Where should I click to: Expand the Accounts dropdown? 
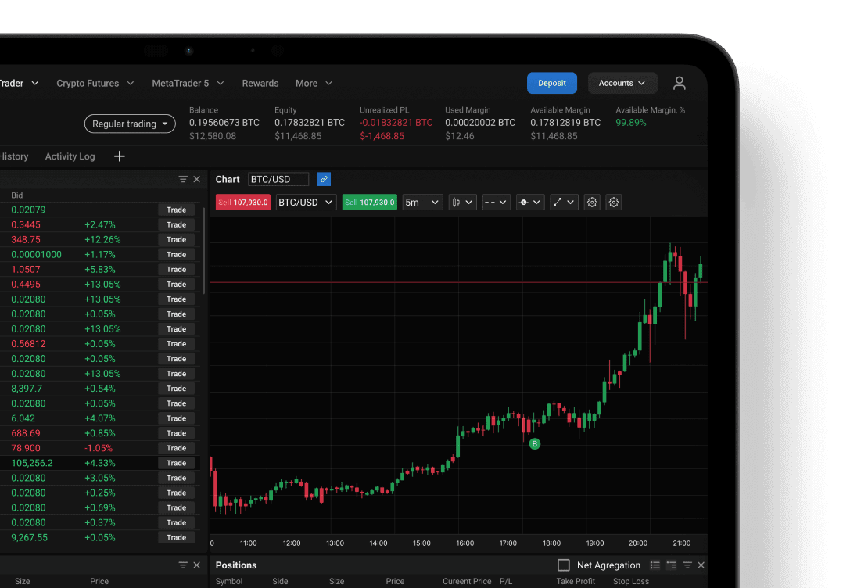coord(622,83)
